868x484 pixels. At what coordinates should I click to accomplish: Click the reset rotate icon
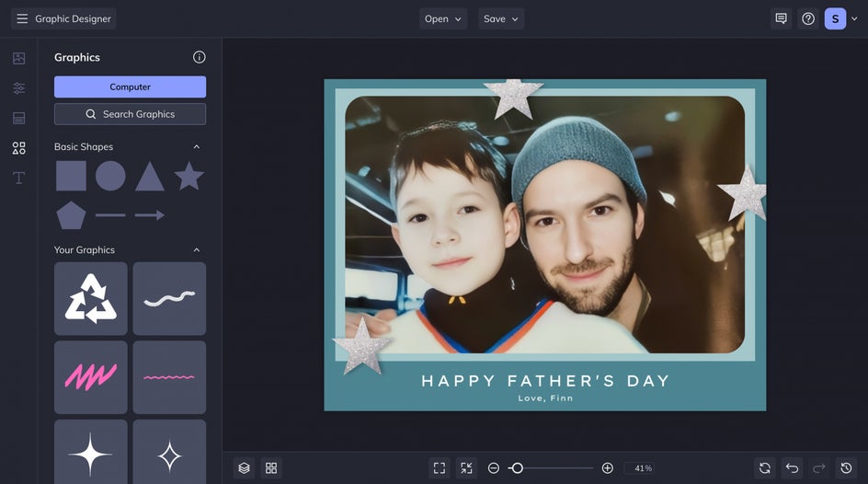coord(765,468)
